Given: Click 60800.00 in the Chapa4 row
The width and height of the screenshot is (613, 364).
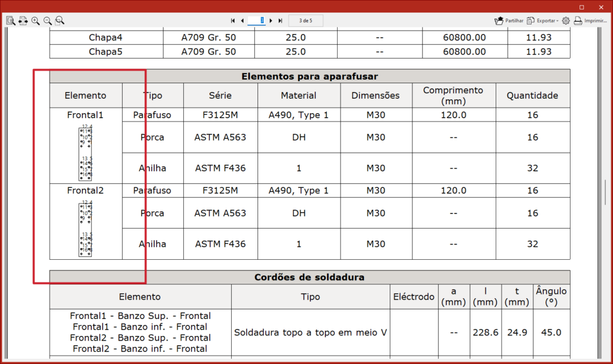Looking at the screenshot, I should 465,38.
